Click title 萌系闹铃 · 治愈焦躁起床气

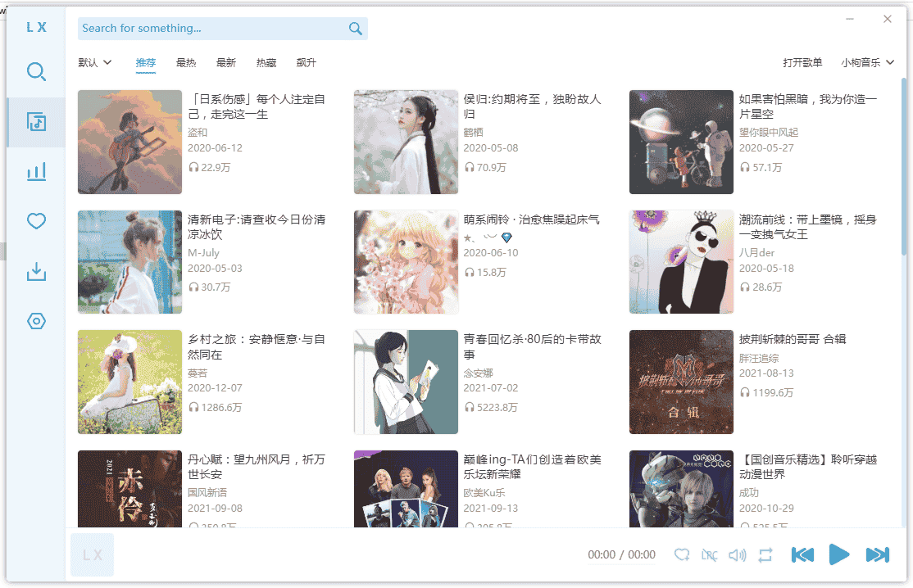click(x=531, y=219)
